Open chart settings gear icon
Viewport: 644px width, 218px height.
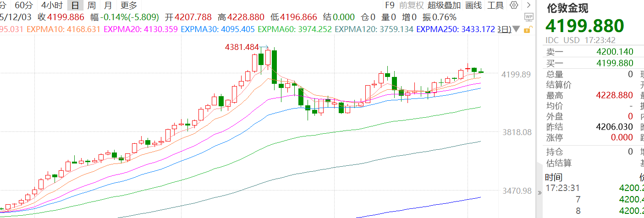point(514,5)
